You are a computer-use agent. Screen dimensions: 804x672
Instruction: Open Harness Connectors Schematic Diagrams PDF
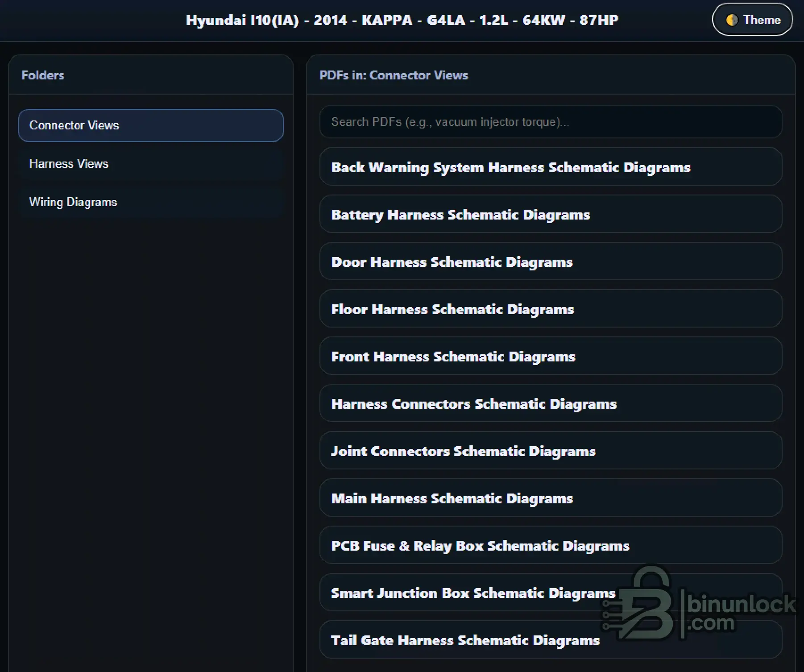[551, 403]
